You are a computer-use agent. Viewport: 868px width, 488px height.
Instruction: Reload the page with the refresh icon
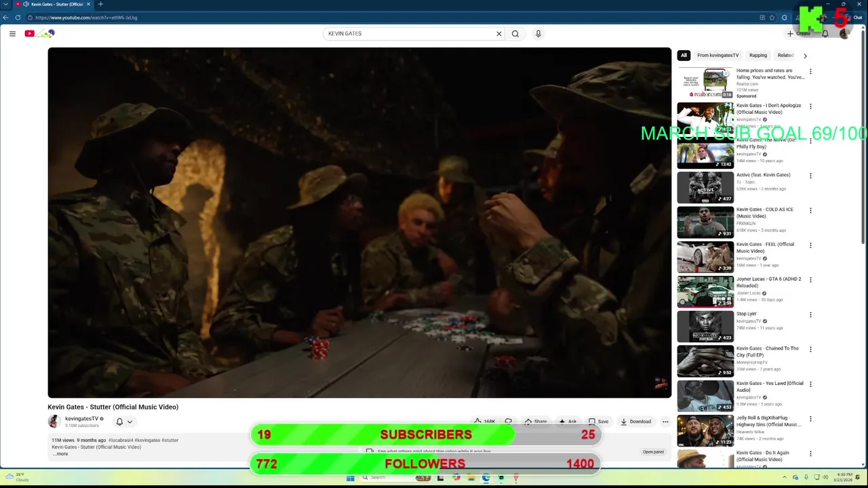coord(18,18)
